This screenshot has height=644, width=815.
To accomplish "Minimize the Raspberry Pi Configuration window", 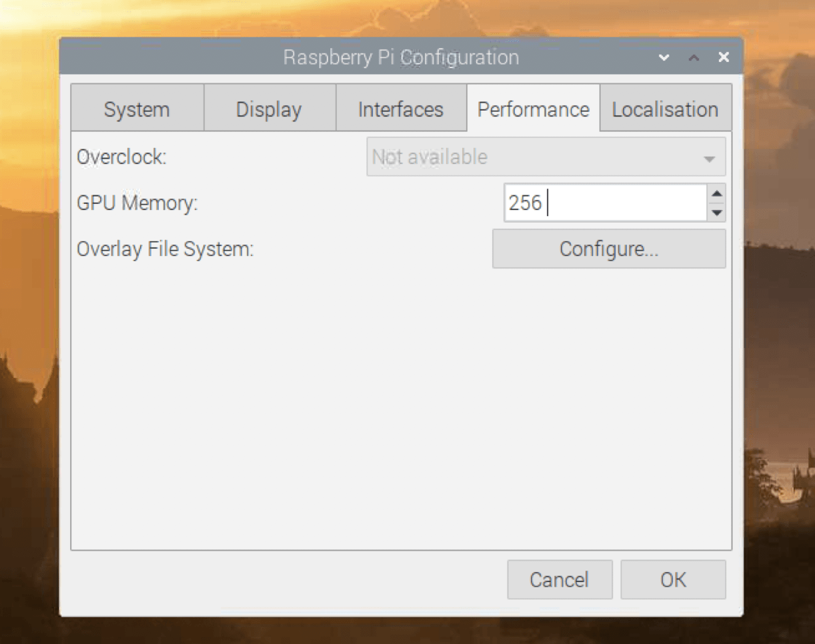I will pyautogui.click(x=664, y=57).
